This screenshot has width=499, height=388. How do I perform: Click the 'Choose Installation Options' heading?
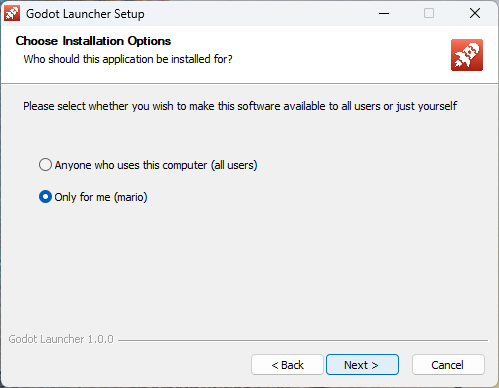[x=93, y=41]
